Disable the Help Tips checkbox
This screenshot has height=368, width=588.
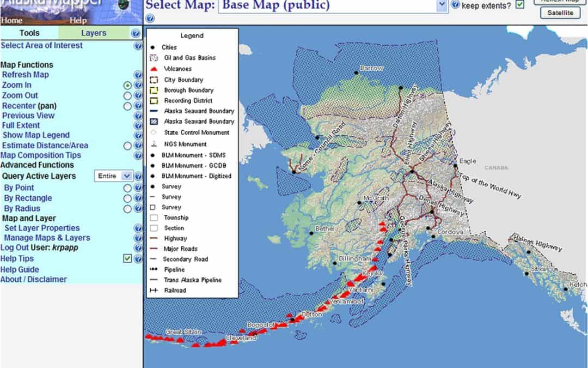(128, 258)
